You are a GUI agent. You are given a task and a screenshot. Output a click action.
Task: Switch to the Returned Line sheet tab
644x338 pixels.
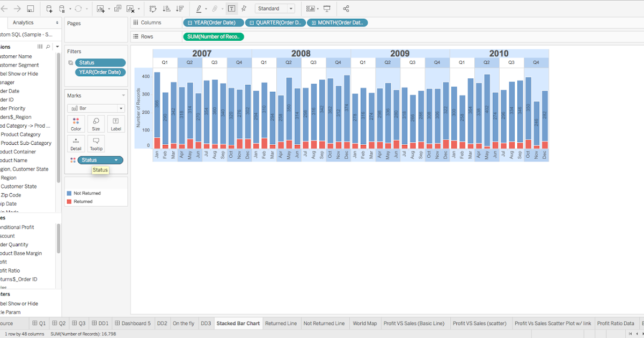pos(281,323)
